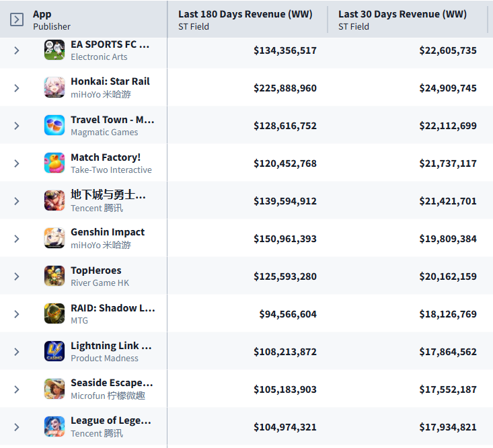Open the Match Factory! app link
493x448 pixels.
click(x=106, y=157)
